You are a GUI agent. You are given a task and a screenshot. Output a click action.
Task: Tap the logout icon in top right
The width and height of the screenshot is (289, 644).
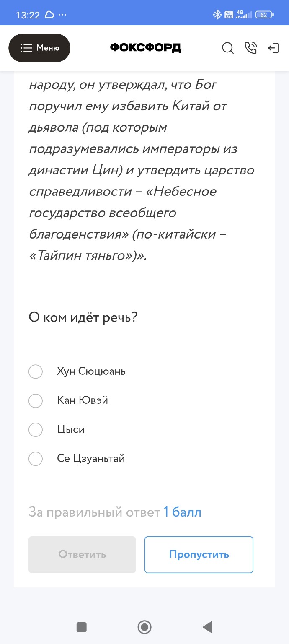pos(274,48)
